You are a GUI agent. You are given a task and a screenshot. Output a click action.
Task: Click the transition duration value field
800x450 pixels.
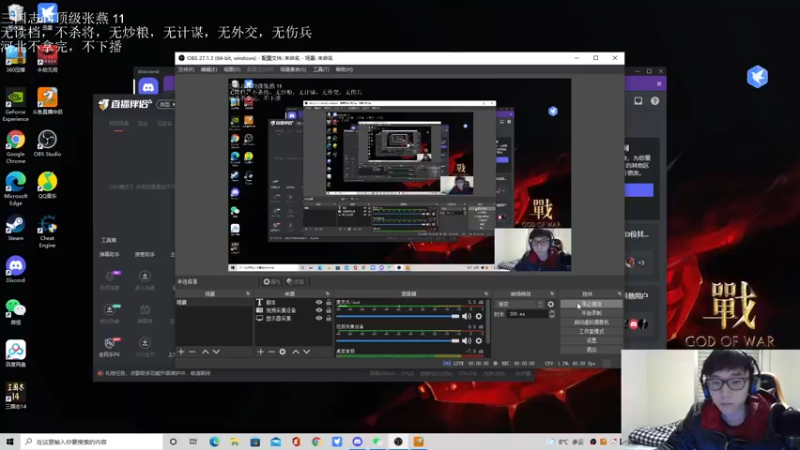tap(527, 314)
